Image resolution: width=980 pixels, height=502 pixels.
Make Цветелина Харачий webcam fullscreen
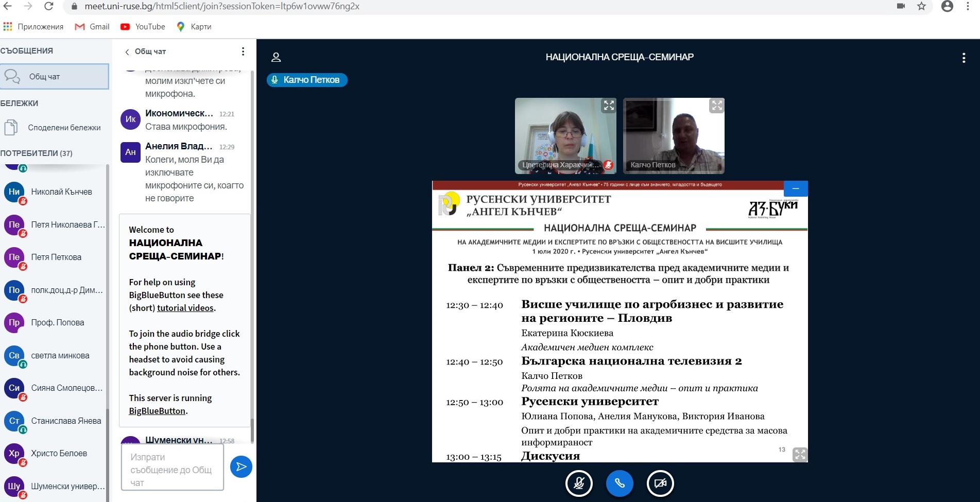click(x=609, y=106)
